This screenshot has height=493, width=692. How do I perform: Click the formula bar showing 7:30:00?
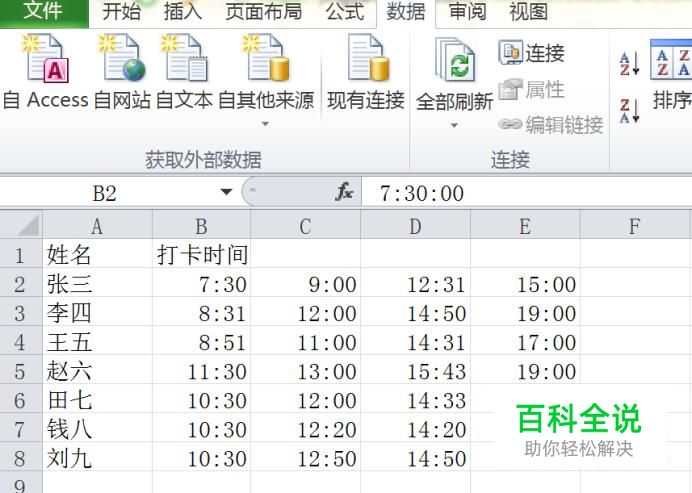coord(527,193)
